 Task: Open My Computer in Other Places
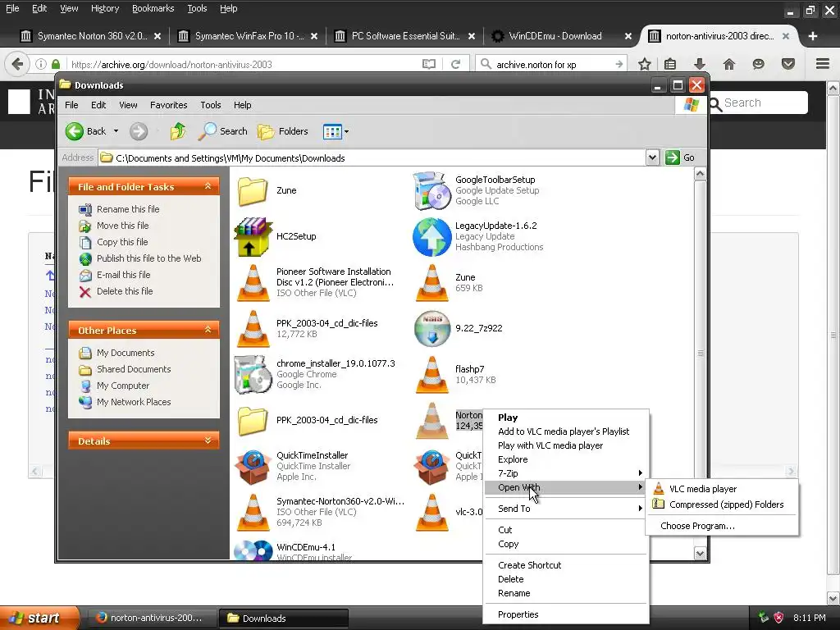coord(123,386)
